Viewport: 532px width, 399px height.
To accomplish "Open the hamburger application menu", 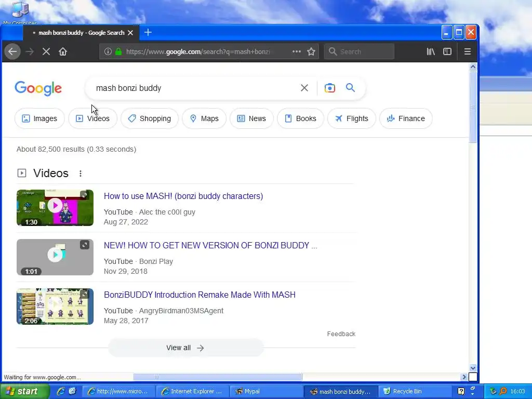I will point(468,51).
